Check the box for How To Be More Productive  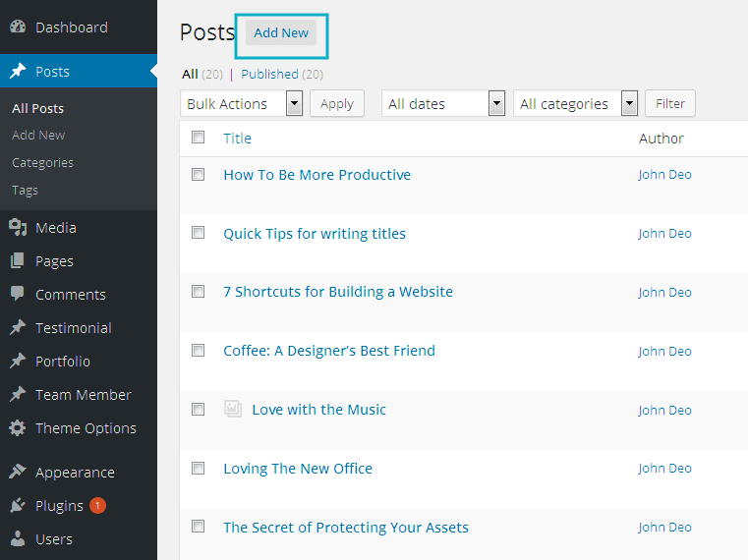click(199, 174)
